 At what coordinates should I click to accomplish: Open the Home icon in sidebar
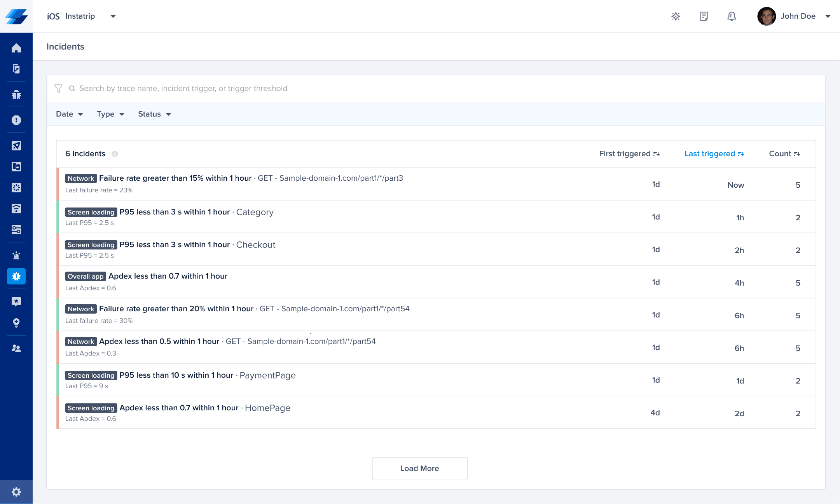coord(16,48)
